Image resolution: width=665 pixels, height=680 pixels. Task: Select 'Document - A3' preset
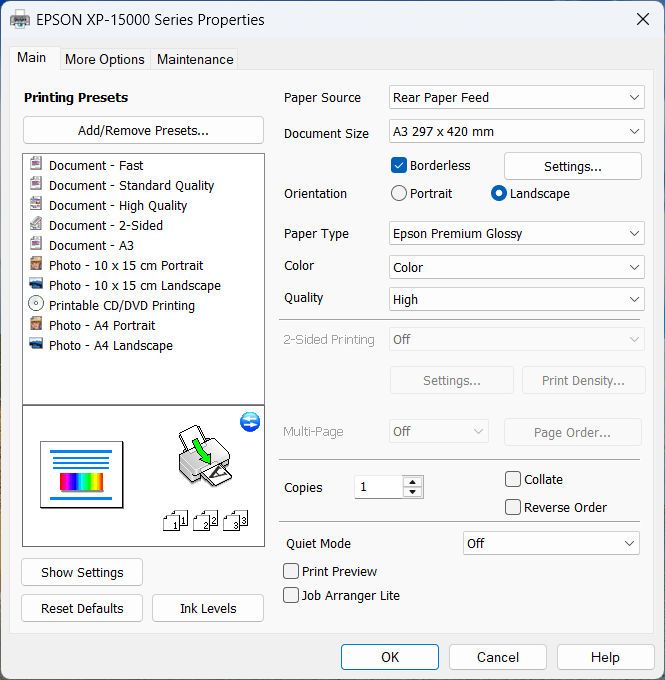(x=91, y=245)
